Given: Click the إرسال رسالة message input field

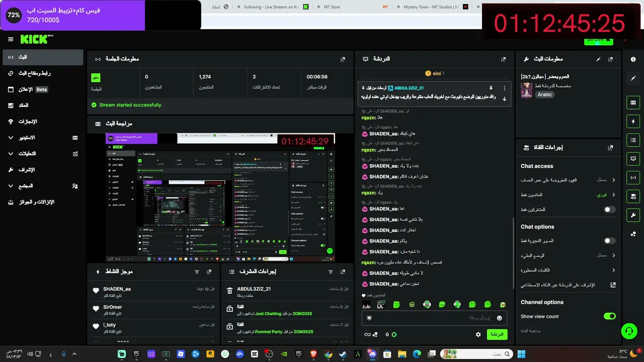Looking at the screenshot, I should tap(434, 318).
